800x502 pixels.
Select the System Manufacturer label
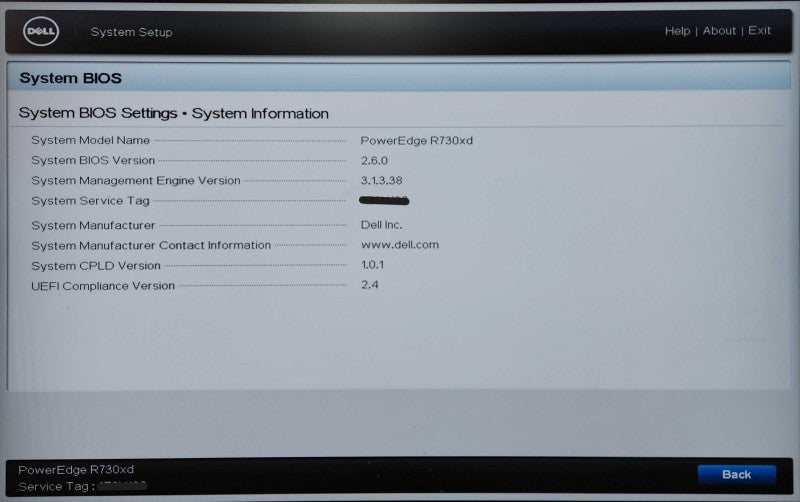click(93, 225)
